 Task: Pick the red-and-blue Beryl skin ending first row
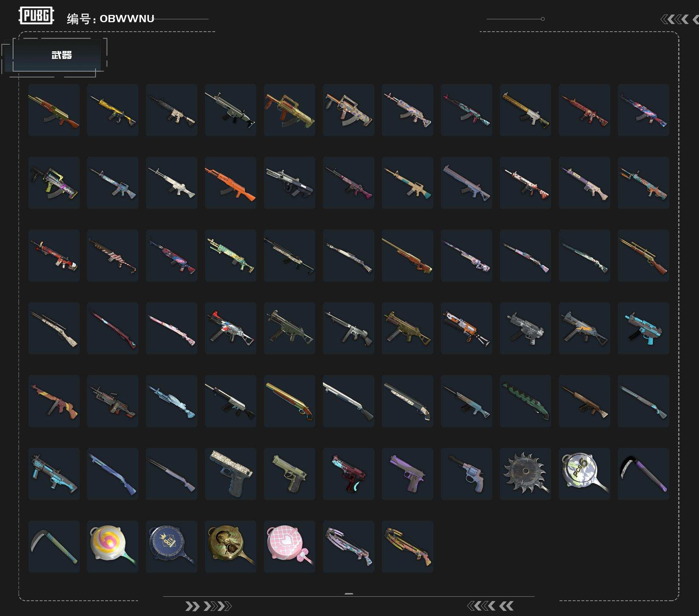(643, 110)
